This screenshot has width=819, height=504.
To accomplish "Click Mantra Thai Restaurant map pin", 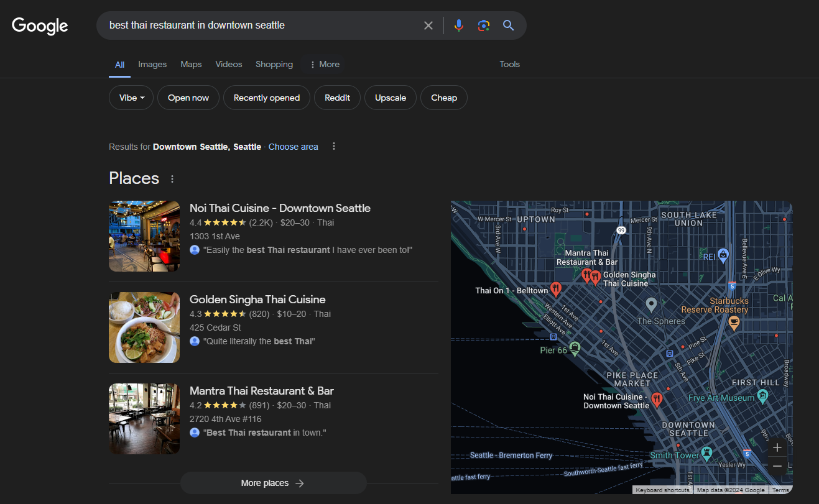I will pos(586,275).
